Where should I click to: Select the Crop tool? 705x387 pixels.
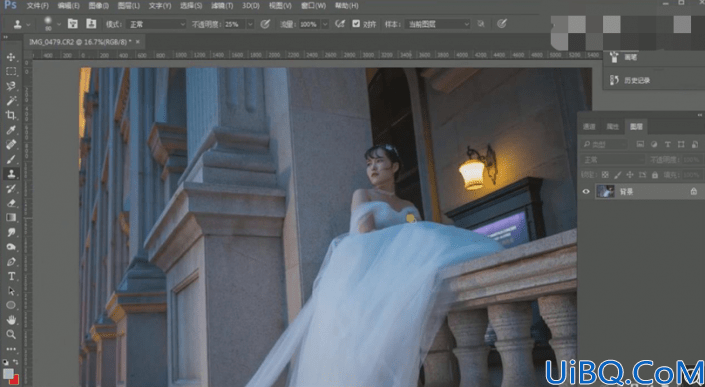[11, 116]
